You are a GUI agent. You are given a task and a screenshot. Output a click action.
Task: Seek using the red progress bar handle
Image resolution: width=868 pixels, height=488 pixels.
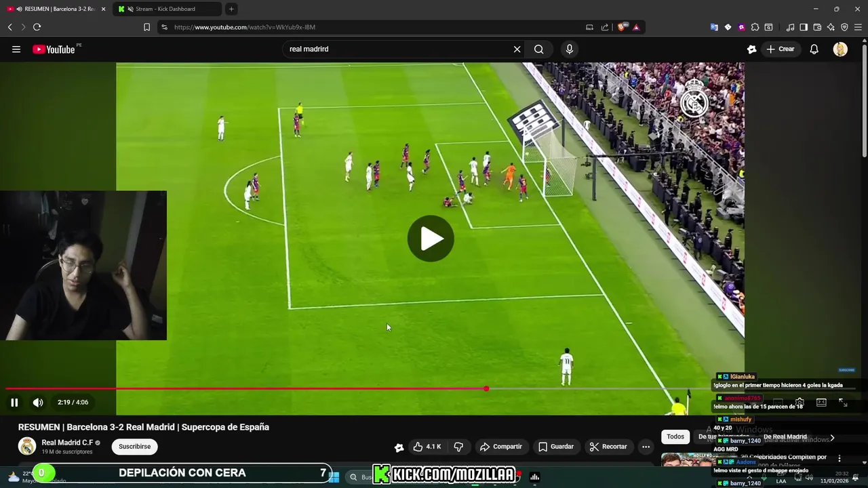pyautogui.click(x=486, y=388)
